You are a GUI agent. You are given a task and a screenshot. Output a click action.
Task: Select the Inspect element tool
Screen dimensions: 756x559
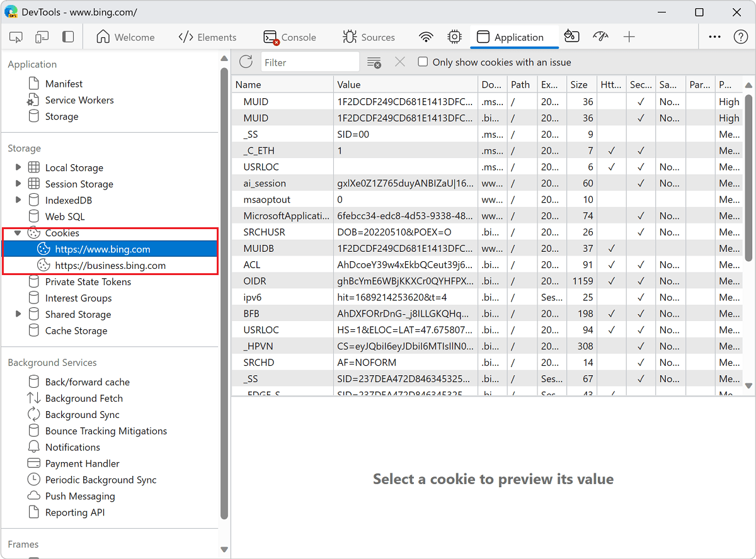(16, 37)
